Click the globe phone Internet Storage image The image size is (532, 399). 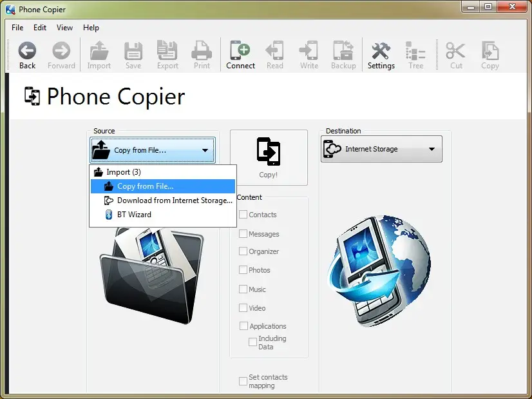379,271
